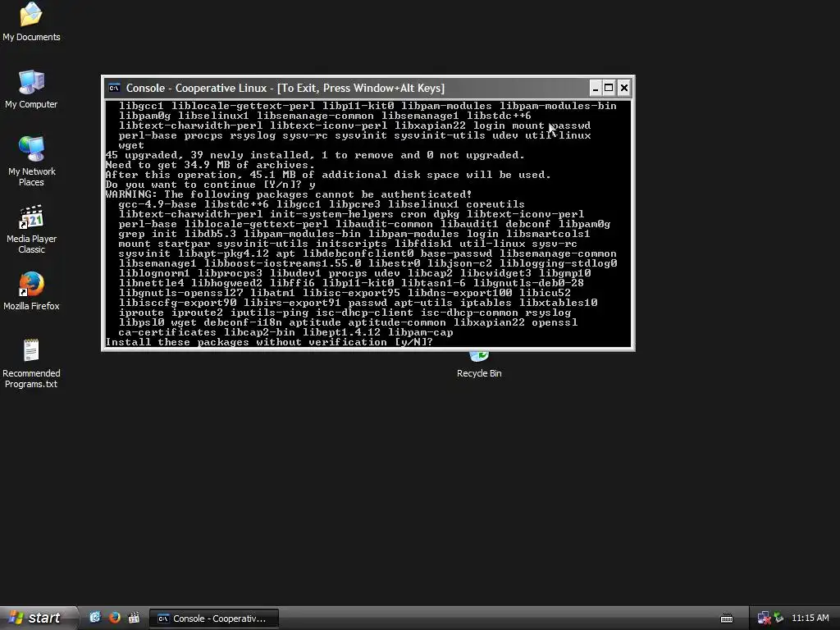This screenshot has height=630, width=840.
Task: Click the 'iptables' package name
Action: [486, 303]
